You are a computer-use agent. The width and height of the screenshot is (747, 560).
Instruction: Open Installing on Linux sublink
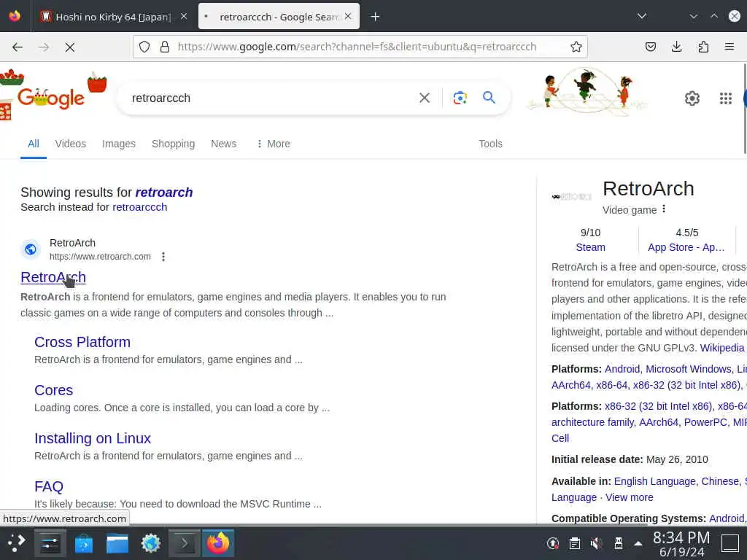tap(93, 438)
